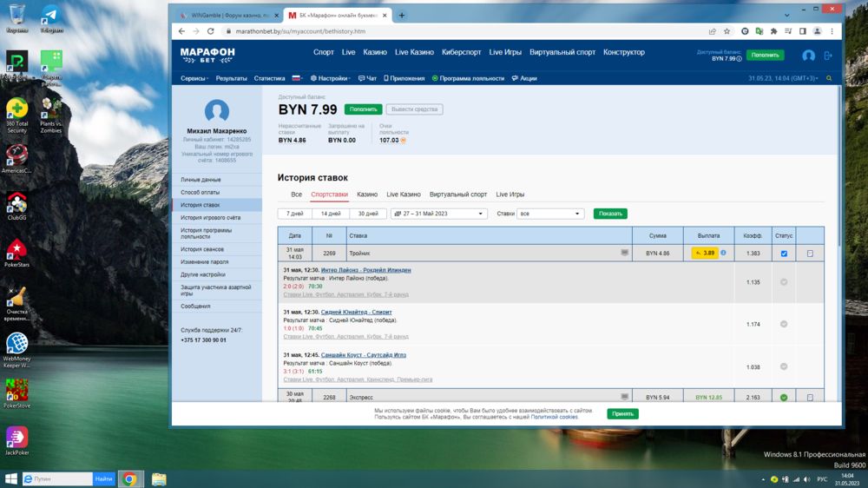Image resolution: width=868 pixels, height=488 pixels.
Task: Click the logout icon in header
Action: tap(828, 55)
